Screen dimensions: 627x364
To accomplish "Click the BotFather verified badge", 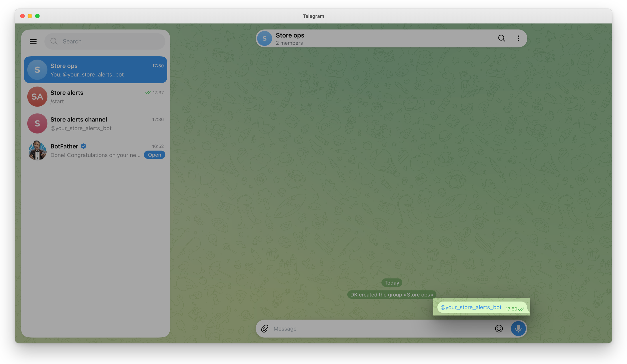I will (x=84, y=146).
